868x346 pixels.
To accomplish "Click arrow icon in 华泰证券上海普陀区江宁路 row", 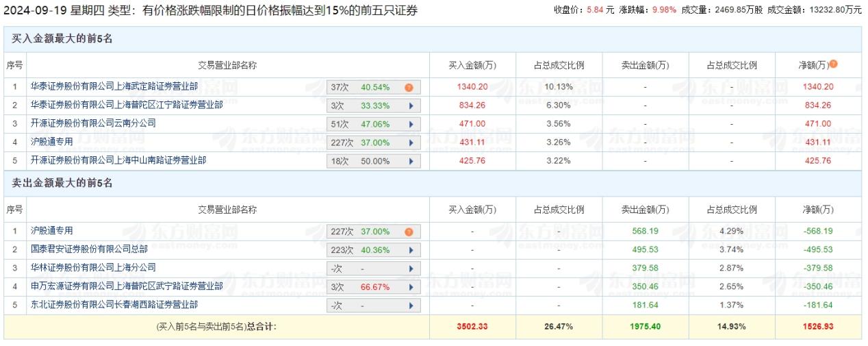I will [411, 106].
